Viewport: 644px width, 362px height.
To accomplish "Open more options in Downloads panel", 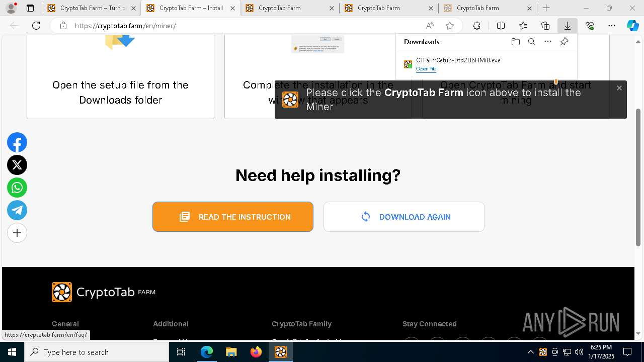I will pos(548,42).
